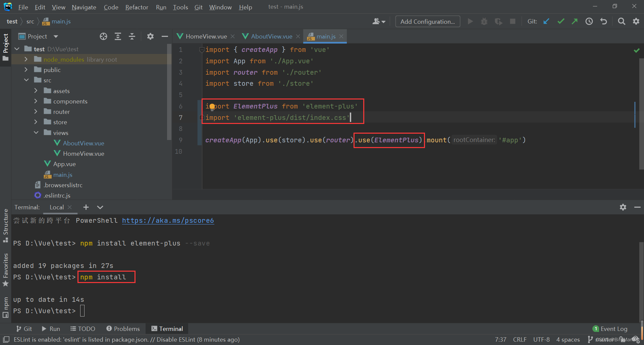Open the aka.ms/pscore6 link in the terminal

coord(168,220)
